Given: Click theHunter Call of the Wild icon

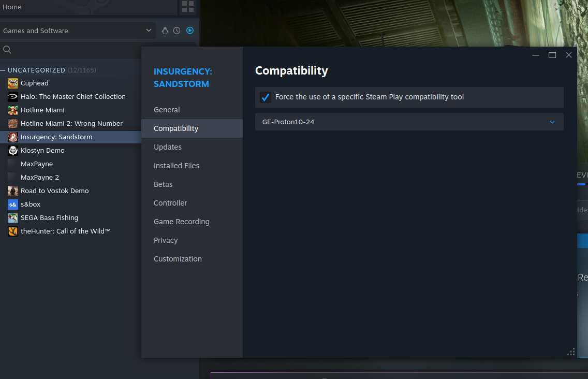Looking at the screenshot, I should tap(13, 231).
